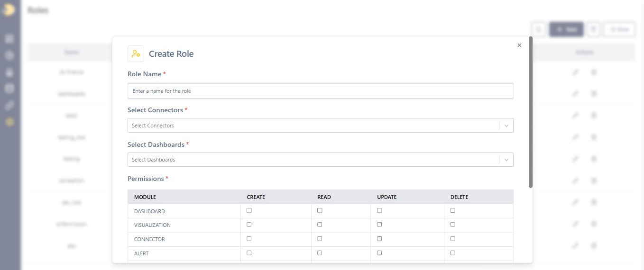Viewport: 644px width, 270px height.
Task: Enable CREATE permission for DASHBOARD
Action: pos(249,210)
